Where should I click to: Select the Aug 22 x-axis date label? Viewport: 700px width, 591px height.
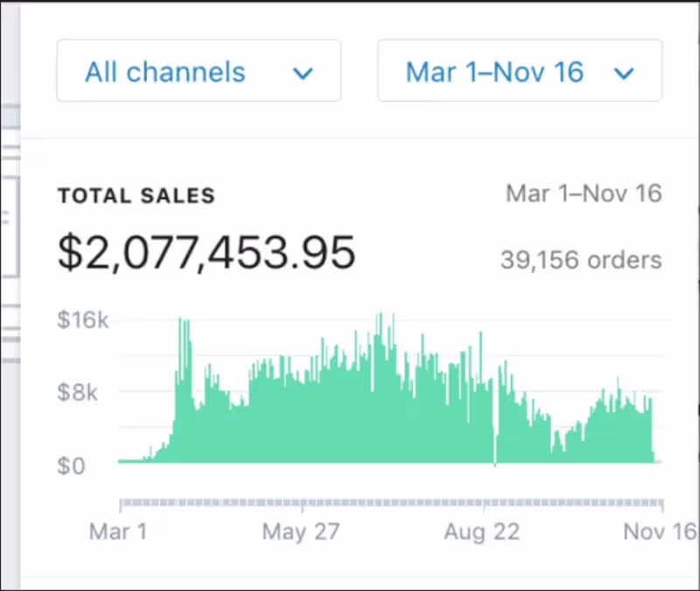(x=481, y=531)
